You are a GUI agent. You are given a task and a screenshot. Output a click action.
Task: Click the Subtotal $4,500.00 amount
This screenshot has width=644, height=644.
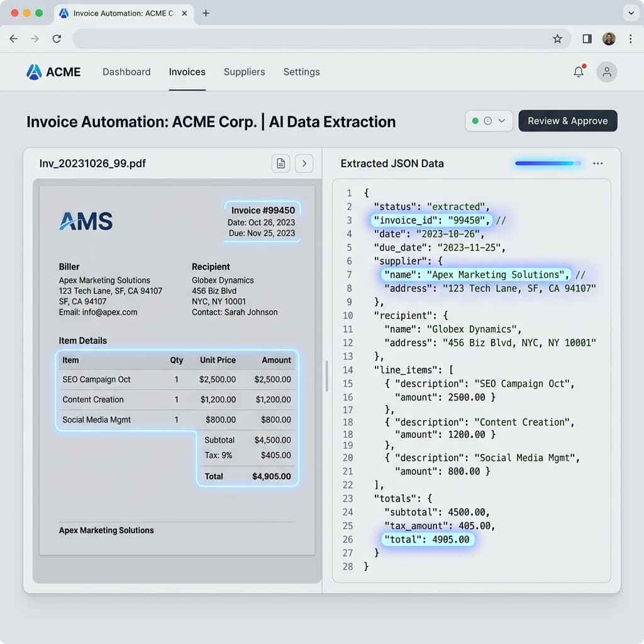(272, 440)
